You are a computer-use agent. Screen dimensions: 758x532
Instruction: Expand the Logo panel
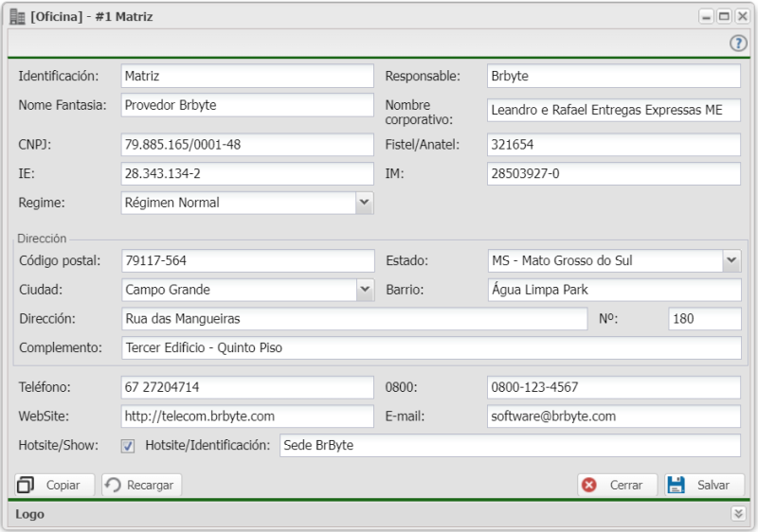(x=738, y=513)
